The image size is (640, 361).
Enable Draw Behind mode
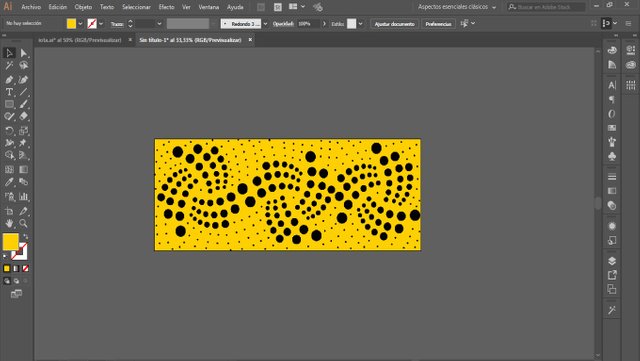pos(16,281)
